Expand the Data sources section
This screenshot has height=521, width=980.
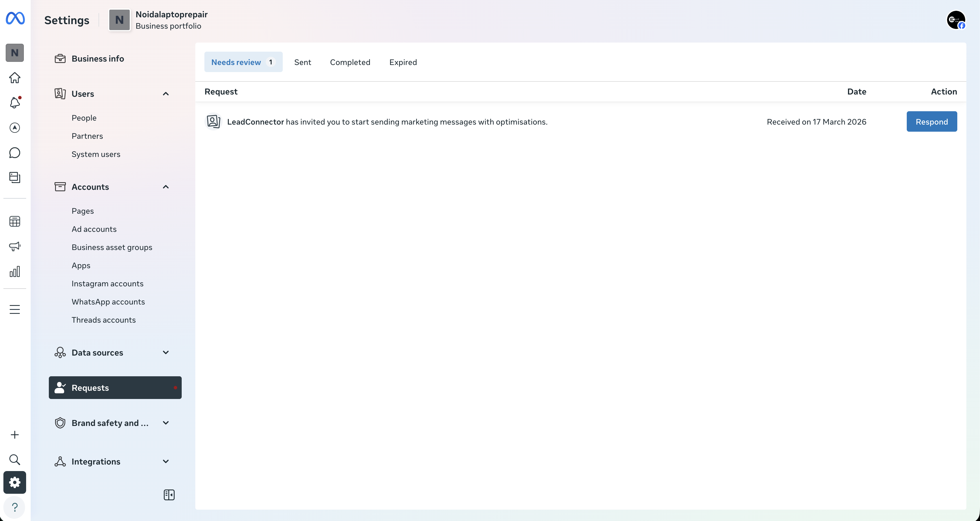(x=166, y=352)
